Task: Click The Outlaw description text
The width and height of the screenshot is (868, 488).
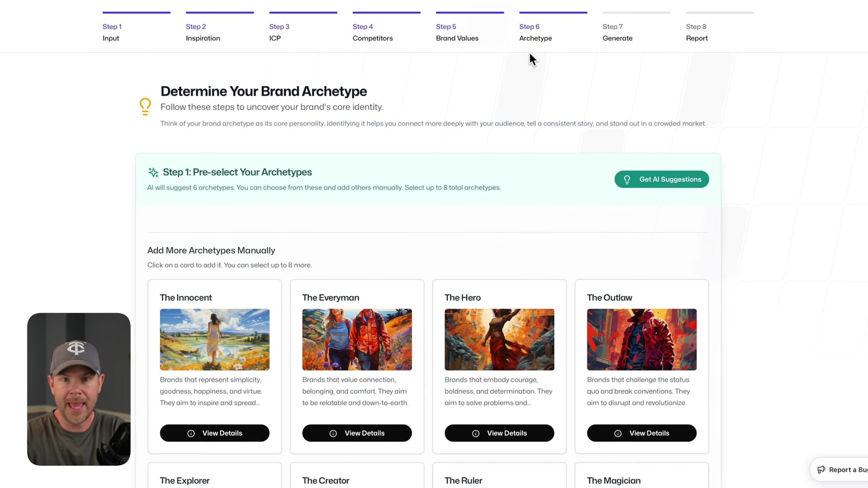Action: [x=638, y=391]
